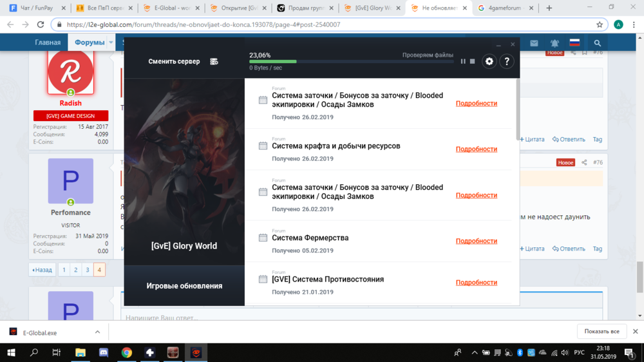Image resolution: width=644 pixels, height=362 pixels.
Task: Expand E-Global.exe download options chevron
Action: pos(97,332)
